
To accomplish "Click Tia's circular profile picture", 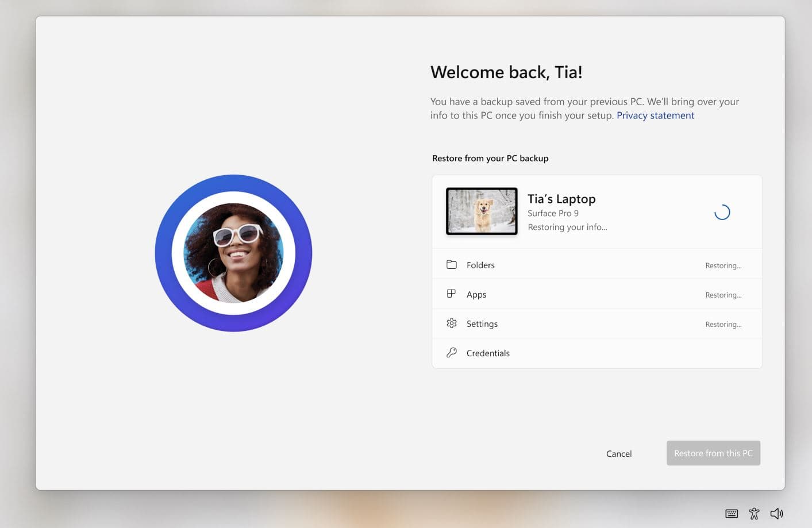I will point(233,253).
